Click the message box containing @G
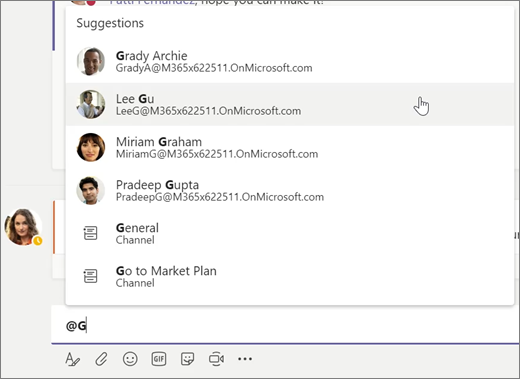The height and width of the screenshot is (379, 520). [x=285, y=325]
